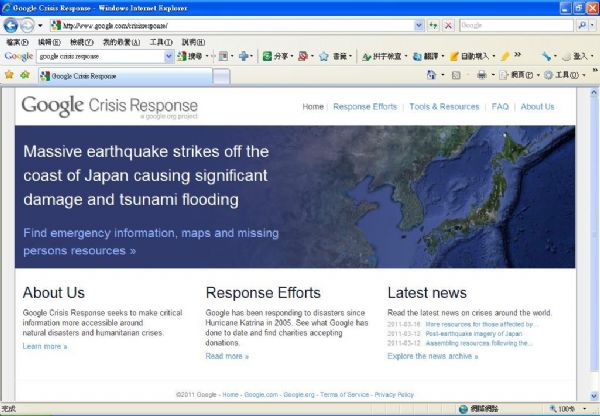
Task: Click the Add to Favorites icon
Action: pyautogui.click(x=25, y=75)
